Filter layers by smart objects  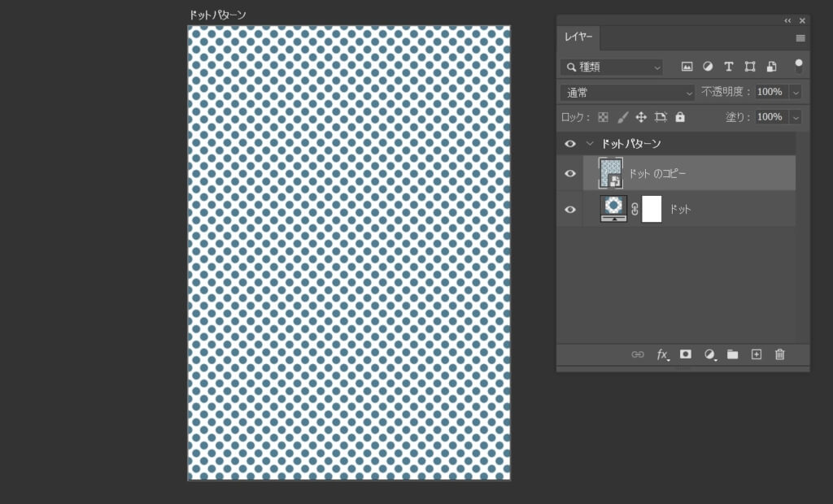770,66
